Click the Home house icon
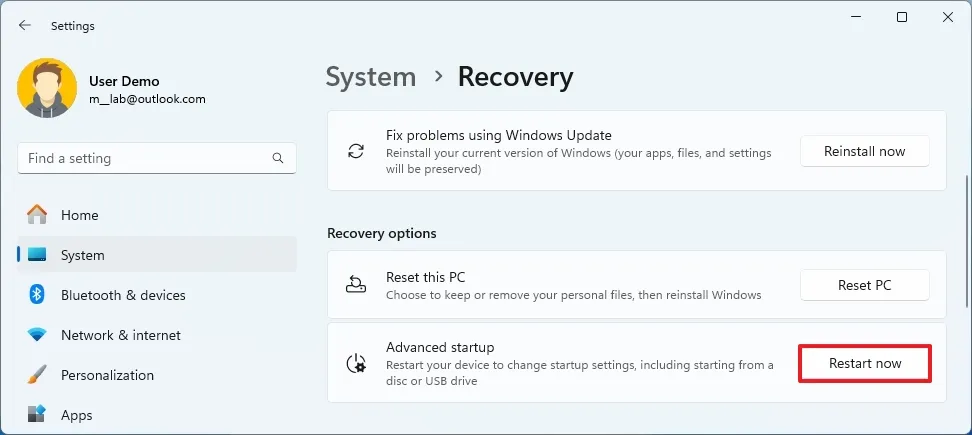The height and width of the screenshot is (435, 972). pyautogui.click(x=37, y=215)
